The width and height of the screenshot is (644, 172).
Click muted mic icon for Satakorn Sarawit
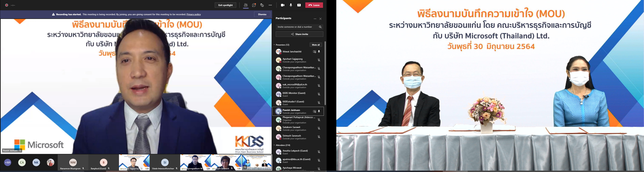pos(319,128)
